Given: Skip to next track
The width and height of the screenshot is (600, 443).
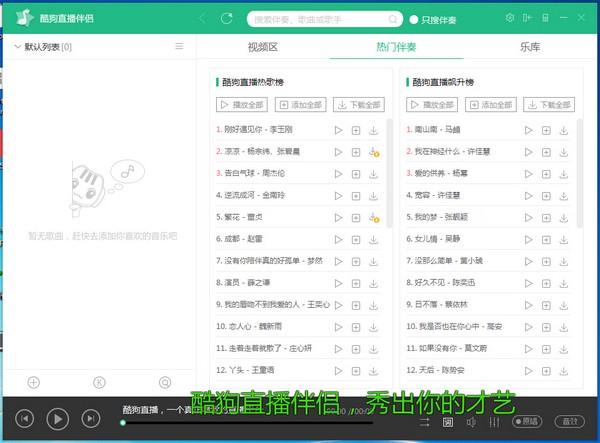Looking at the screenshot, I should [91, 419].
